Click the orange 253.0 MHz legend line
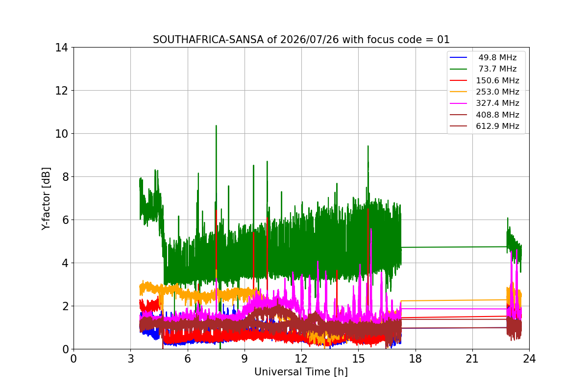 coord(459,92)
